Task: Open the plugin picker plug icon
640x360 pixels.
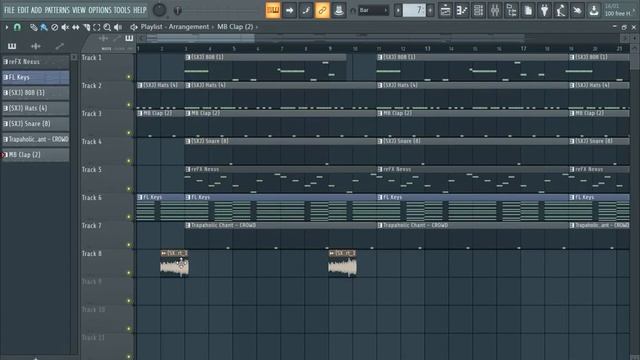Action: [544, 10]
